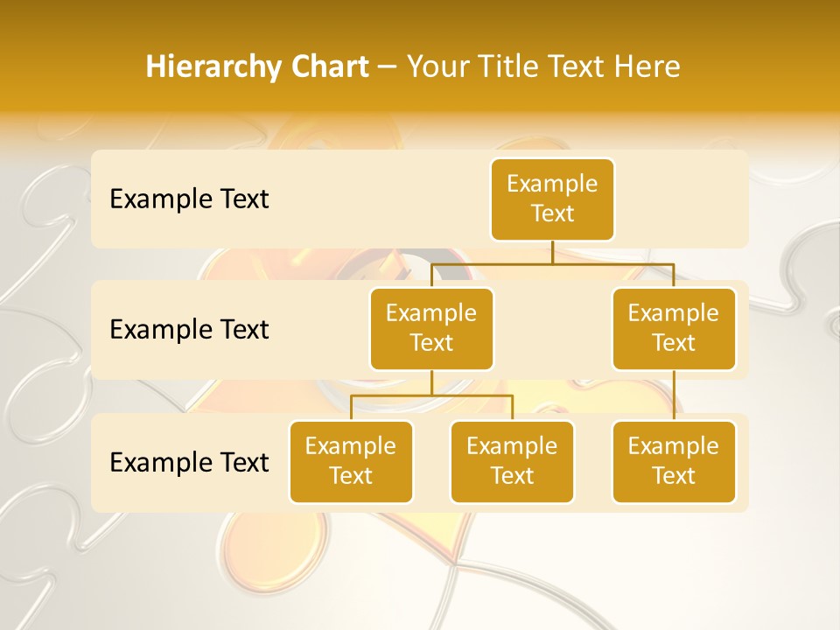
Task: Click the right second-level Example Text box
Action: 673,328
